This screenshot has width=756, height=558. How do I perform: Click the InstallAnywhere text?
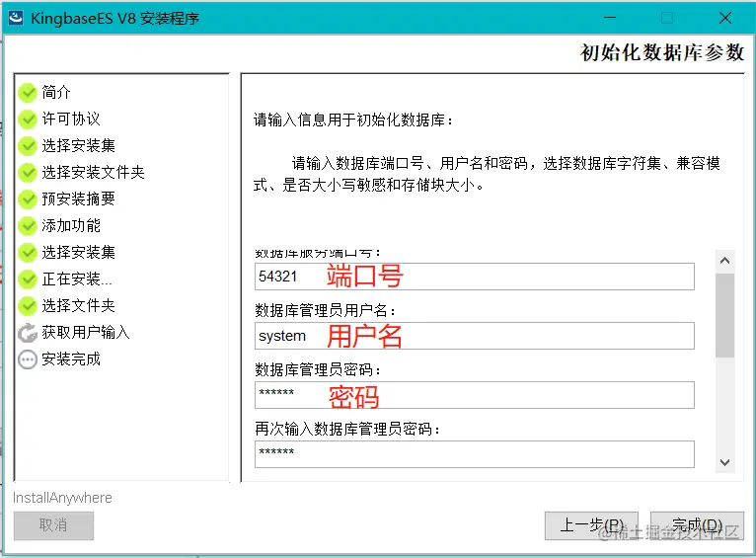[62, 498]
